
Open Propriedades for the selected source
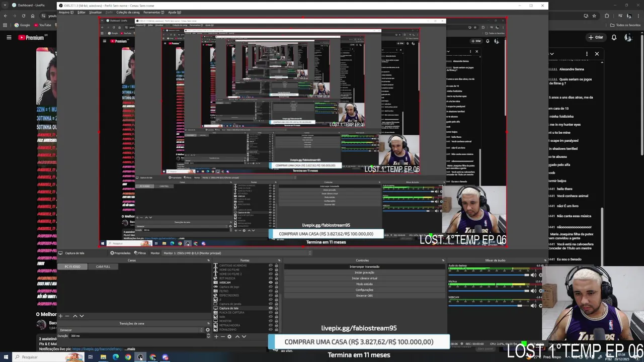[x=121, y=253]
